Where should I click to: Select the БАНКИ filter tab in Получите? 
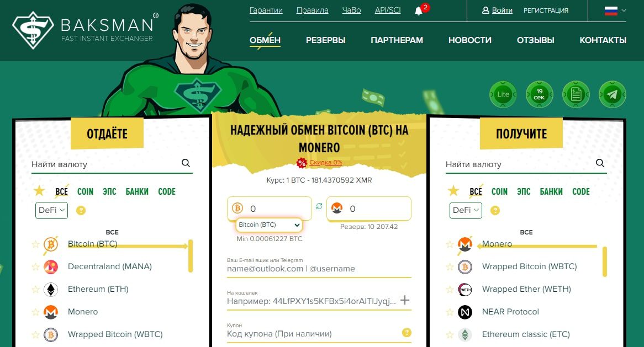pos(551,191)
